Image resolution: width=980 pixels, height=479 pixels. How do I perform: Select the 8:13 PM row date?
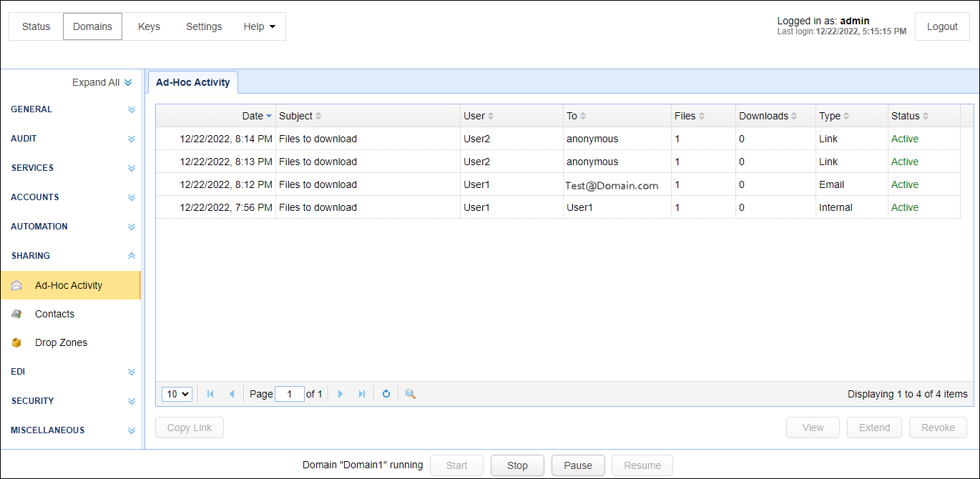[226, 162]
